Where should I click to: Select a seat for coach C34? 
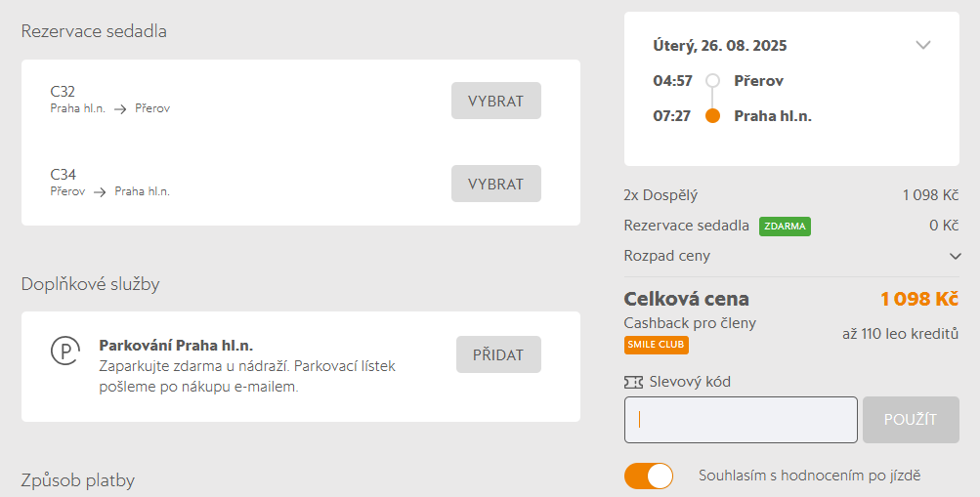pyautogui.click(x=495, y=184)
